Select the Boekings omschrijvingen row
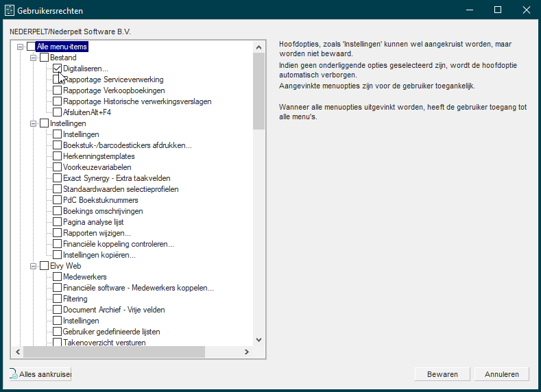 pos(103,211)
